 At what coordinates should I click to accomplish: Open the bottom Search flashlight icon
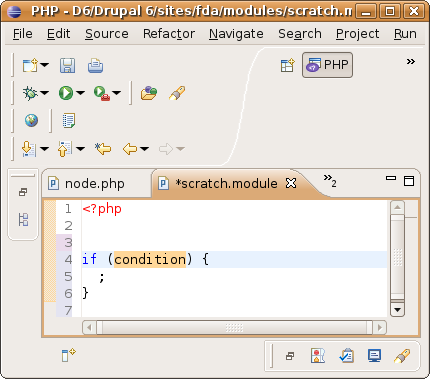point(402,356)
